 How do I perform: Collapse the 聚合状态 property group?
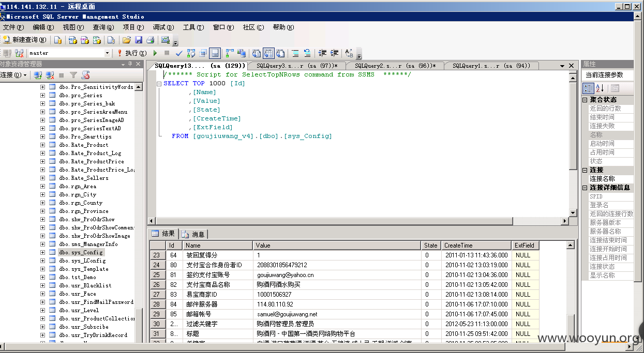click(x=585, y=100)
